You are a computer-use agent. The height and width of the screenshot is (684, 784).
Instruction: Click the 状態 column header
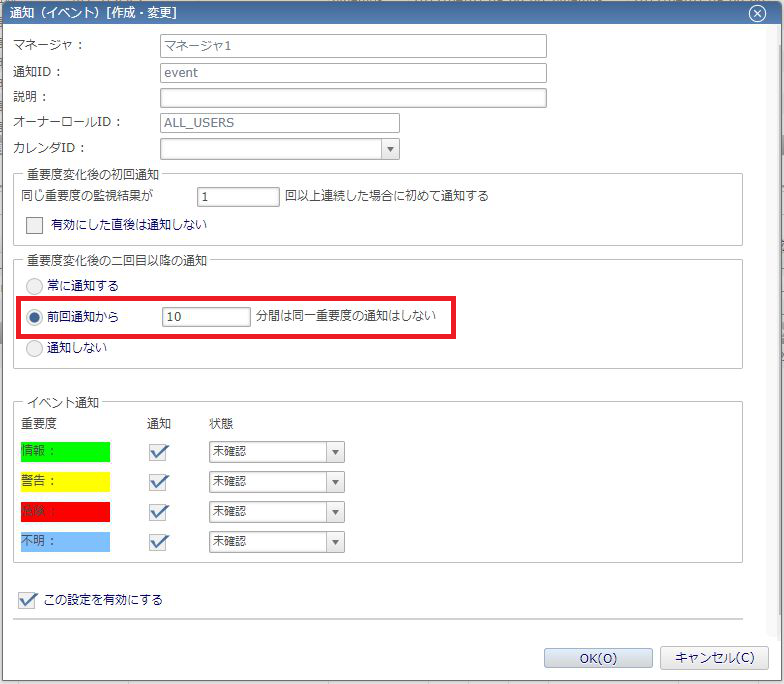pyautogui.click(x=221, y=424)
